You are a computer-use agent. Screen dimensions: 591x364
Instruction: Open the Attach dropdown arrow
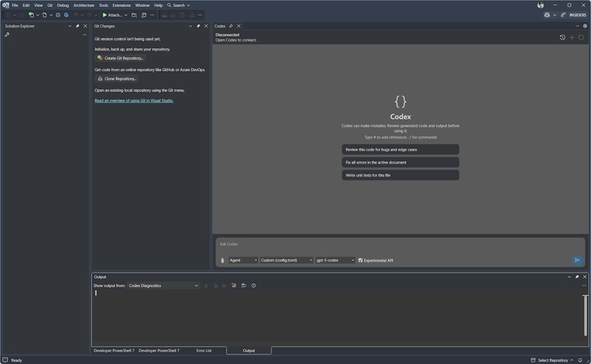point(126,15)
